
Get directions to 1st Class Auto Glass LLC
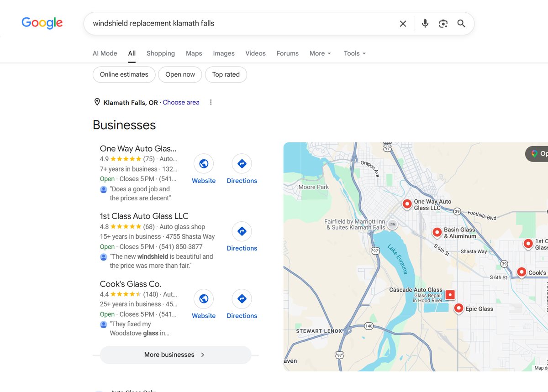coord(242,231)
